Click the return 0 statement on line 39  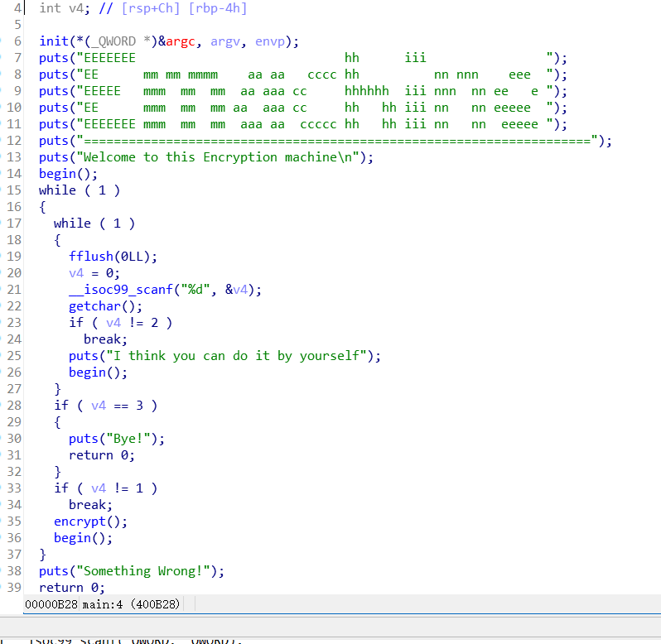pyautogui.click(x=72, y=588)
